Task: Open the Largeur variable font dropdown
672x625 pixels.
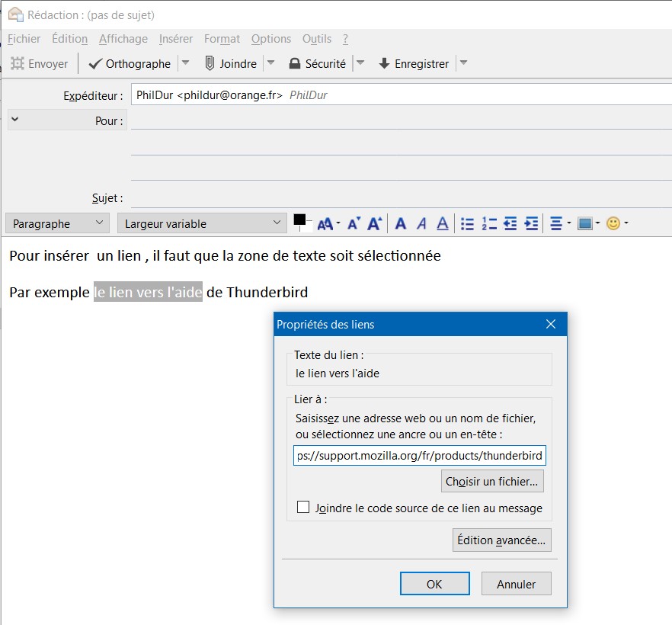Action: pyautogui.click(x=202, y=224)
